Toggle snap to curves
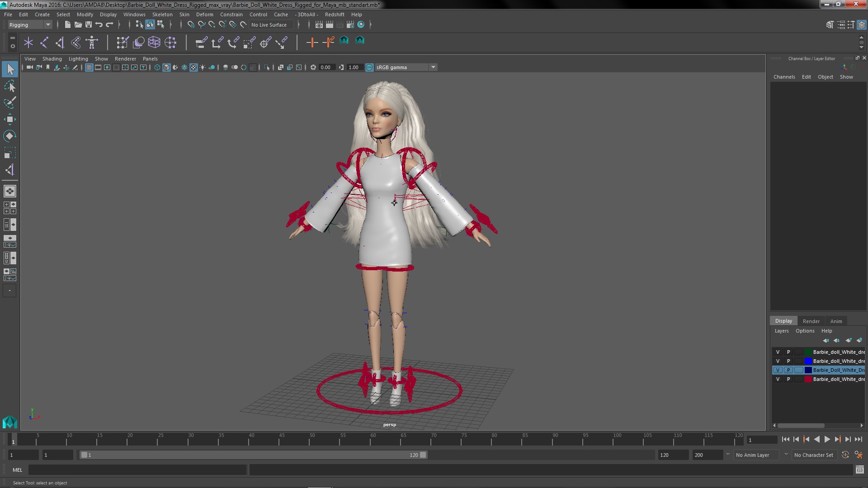 [x=202, y=25]
